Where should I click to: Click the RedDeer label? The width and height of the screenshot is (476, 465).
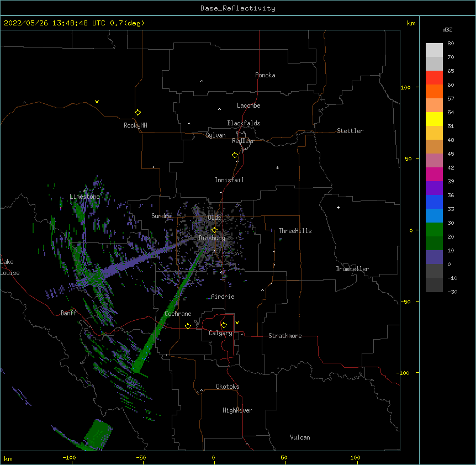[243, 141]
